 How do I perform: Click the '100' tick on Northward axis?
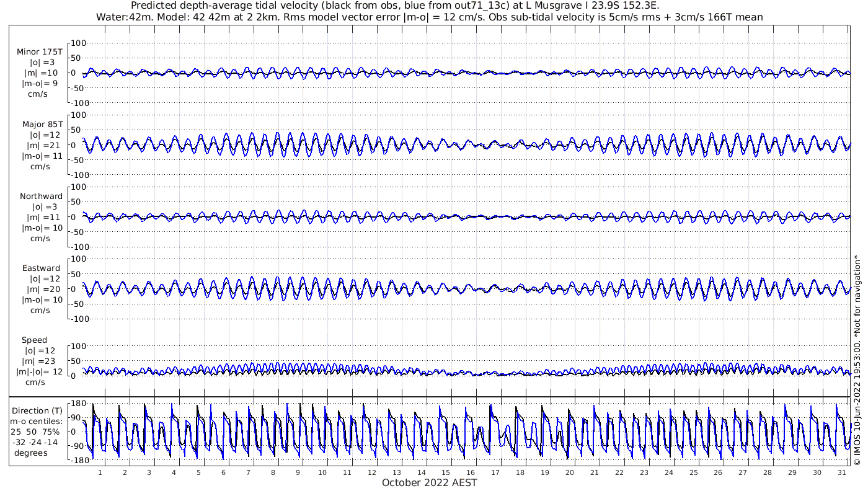click(79, 187)
